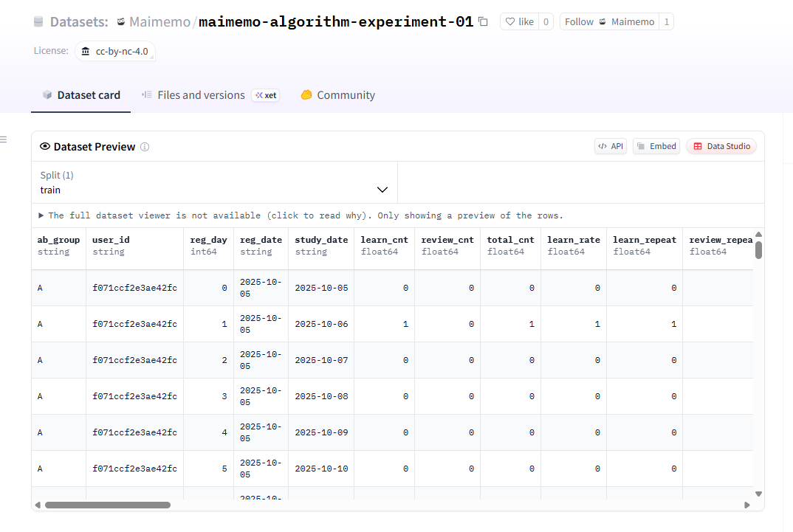This screenshot has height=532, width=793.
Task: Click the info icon beside Dataset Preview
Action: coord(145,147)
